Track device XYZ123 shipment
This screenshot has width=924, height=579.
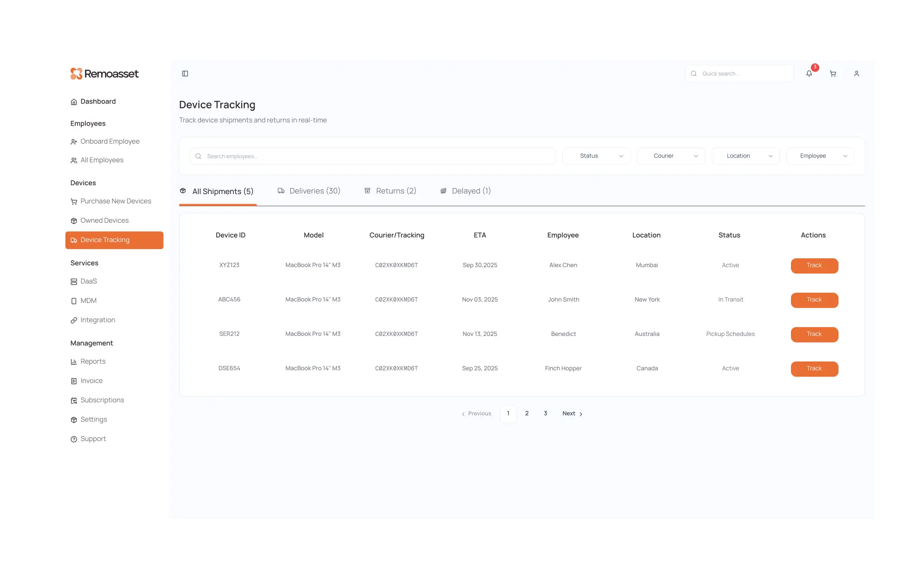[815, 266]
